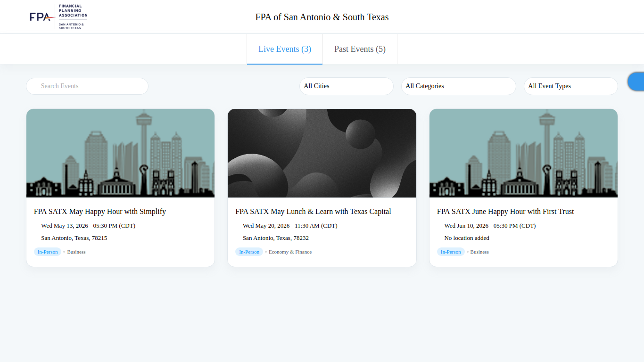Click Business category on First Trust event
Image resolution: width=644 pixels, height=362 pixels.
(x=479, y=252)
